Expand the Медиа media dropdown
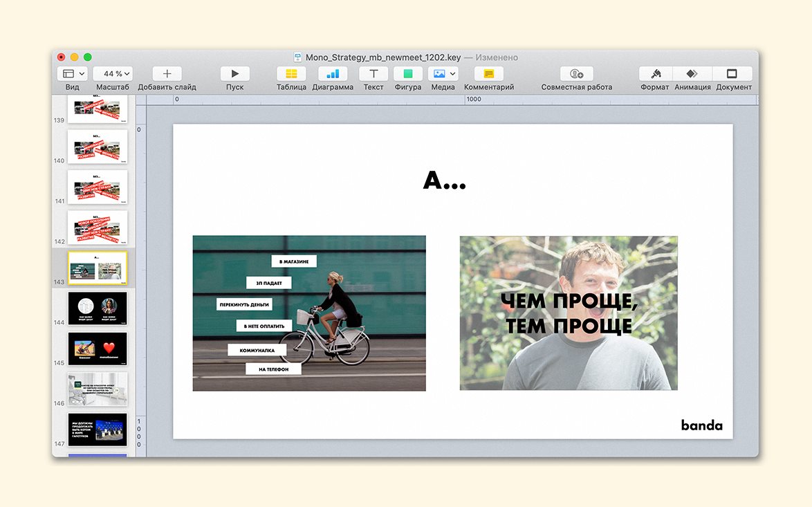Image resolution: width=812 pixels, height=507 pixels. pyautogui.click(x=442, y=74)
